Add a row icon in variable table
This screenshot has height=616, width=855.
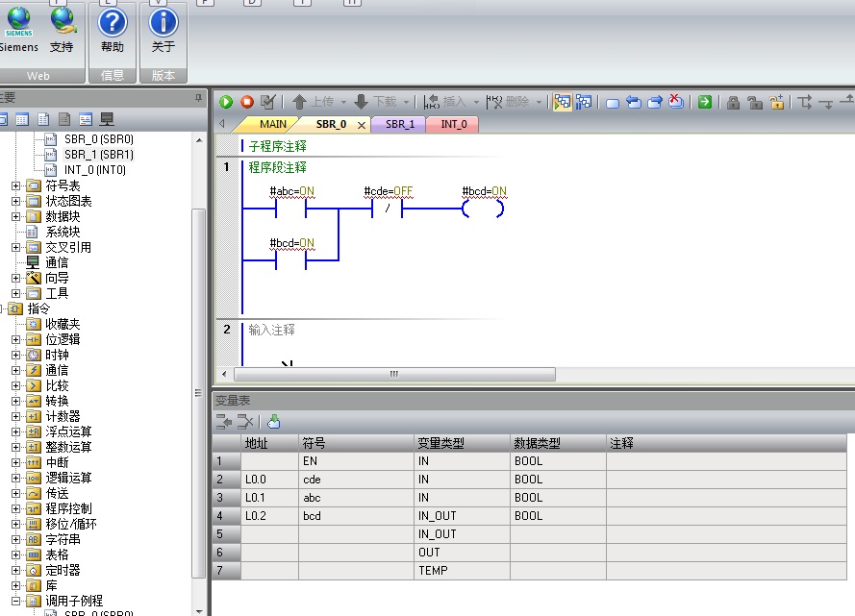pos(223,422)
